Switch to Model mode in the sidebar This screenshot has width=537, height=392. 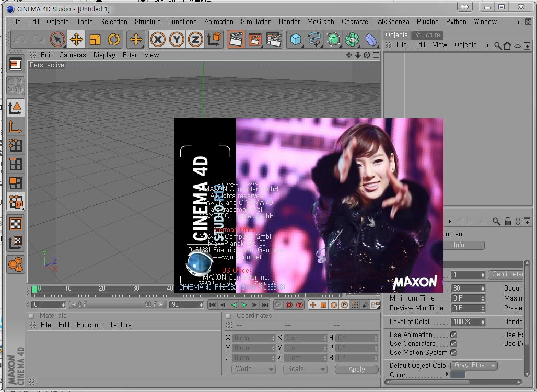pyautogui.click(x=16, y=108)
